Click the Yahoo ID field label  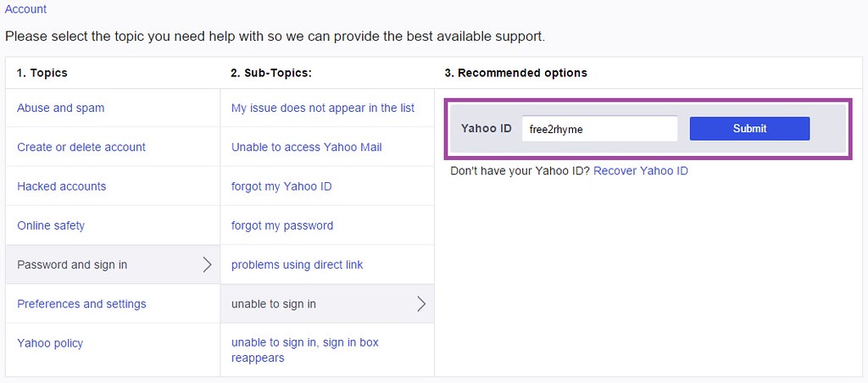pos(486,129)
